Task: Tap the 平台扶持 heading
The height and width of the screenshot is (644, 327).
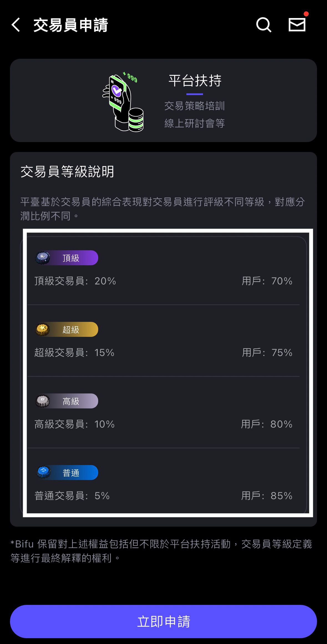Action: click(x=195, y=81)
